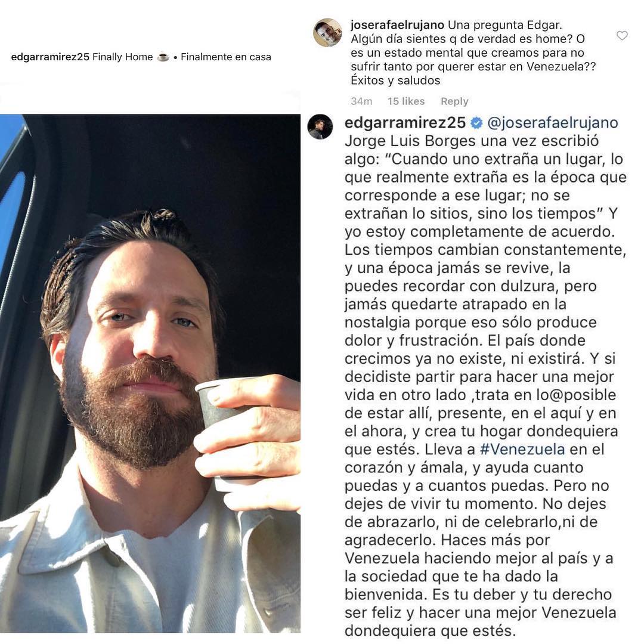The height and width of the screenshot is (644, 644).
Task: Click the "Finalmente en casa" caption text
Action: point(226,57)
